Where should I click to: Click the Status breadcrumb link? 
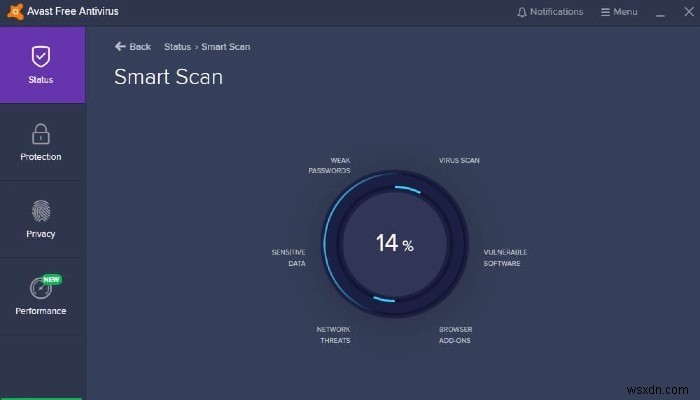[177, 46]
